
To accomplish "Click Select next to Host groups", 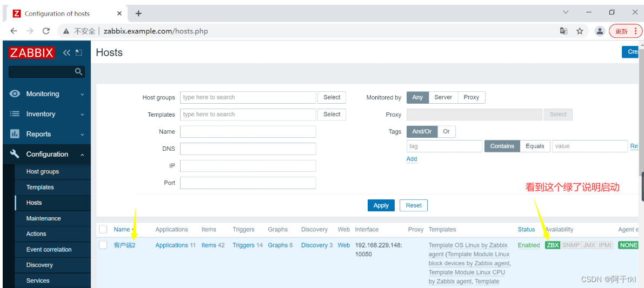I will 332,97.
